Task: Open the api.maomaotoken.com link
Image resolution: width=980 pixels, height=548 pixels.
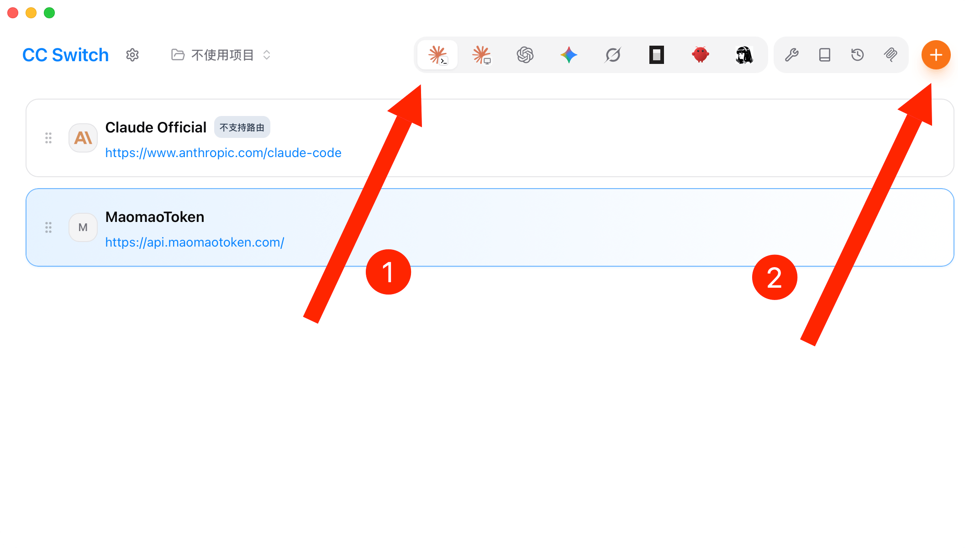Action: pos(195,242)
